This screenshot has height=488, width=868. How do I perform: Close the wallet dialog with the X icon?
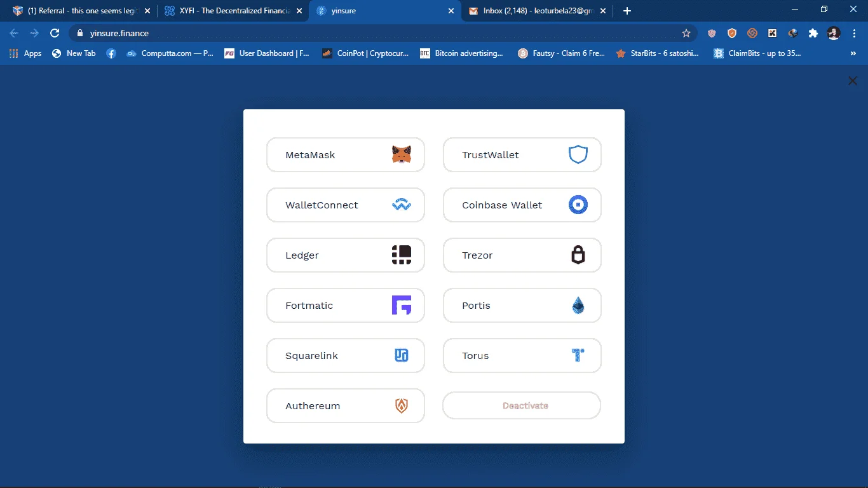[x=853, y=81]
